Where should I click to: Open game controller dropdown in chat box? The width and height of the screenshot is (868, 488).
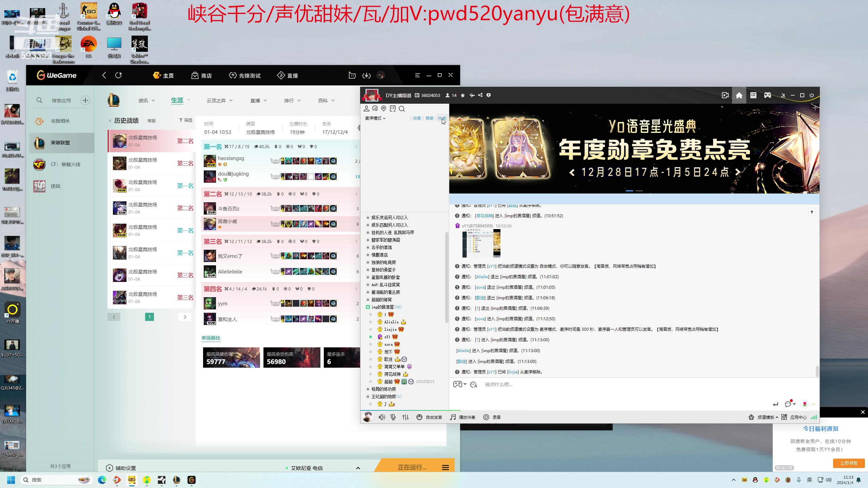point(460,384)
